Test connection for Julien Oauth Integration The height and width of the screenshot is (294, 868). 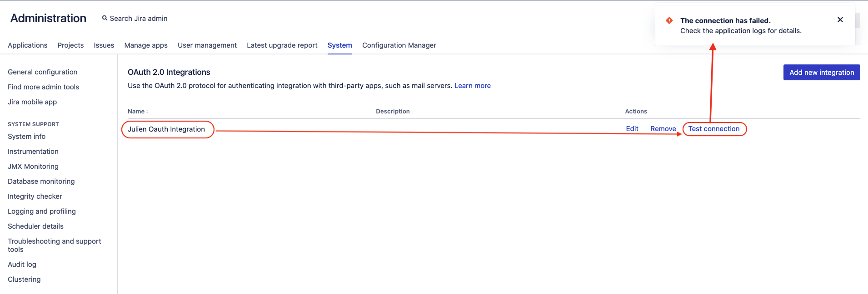[x=714, y=129]
